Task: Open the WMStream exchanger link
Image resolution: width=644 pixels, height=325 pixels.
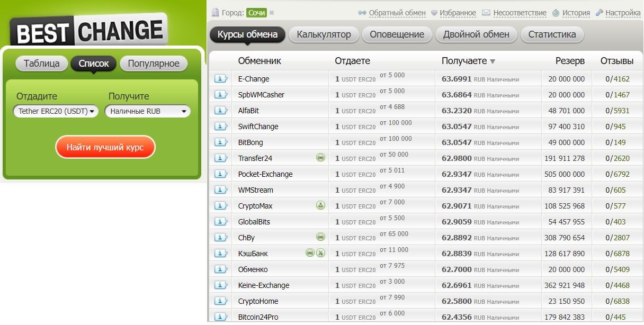Action: tap(256, 190)
